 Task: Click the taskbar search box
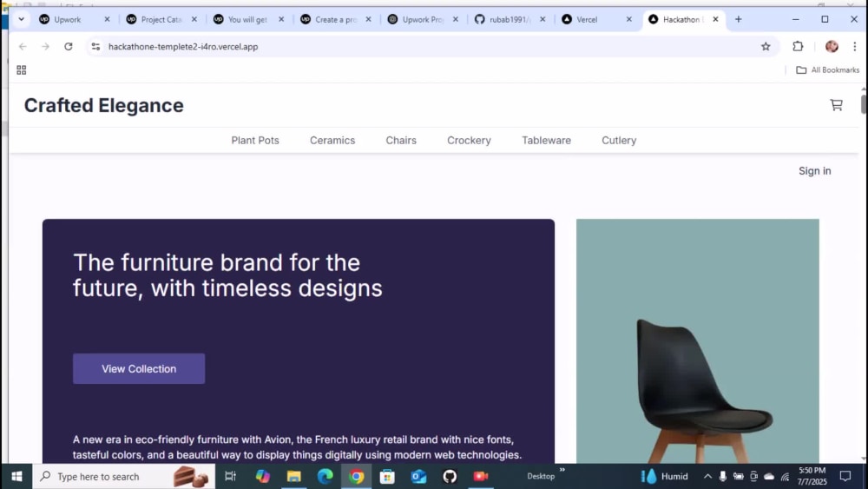[124, 476]
